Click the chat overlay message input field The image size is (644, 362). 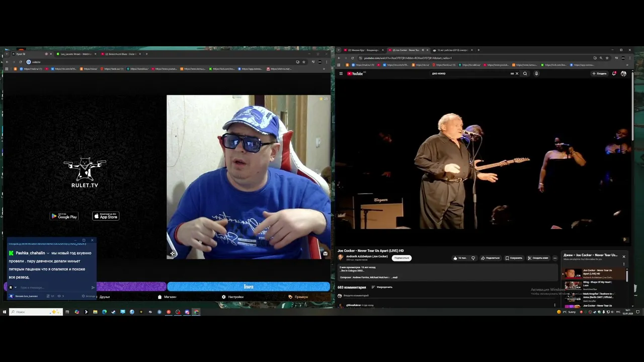coord(55,288)
